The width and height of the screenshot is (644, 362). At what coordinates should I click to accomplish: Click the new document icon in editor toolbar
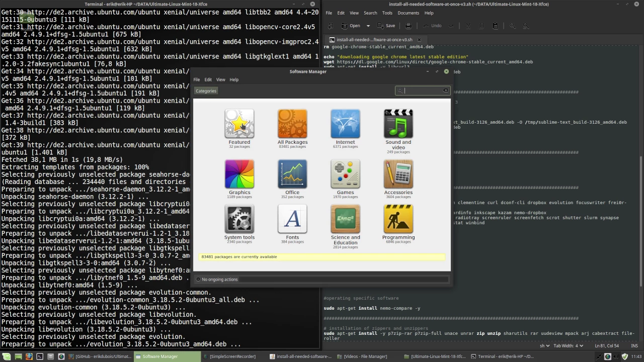(331, 26)
